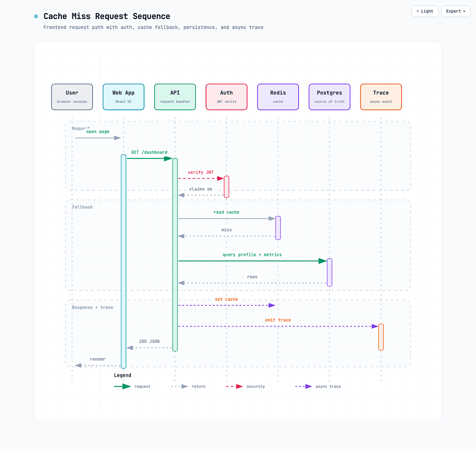This screenshot has width=476, height=449.
Task: Click the 'Legend' heading
Action: coord(123,375)
